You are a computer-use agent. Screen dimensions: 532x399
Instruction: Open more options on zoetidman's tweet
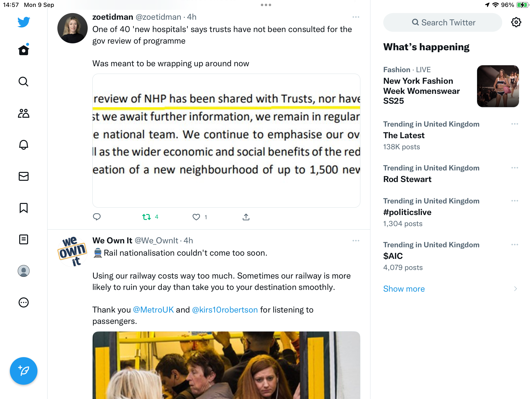pyautogui.click(x=356, y=17)
